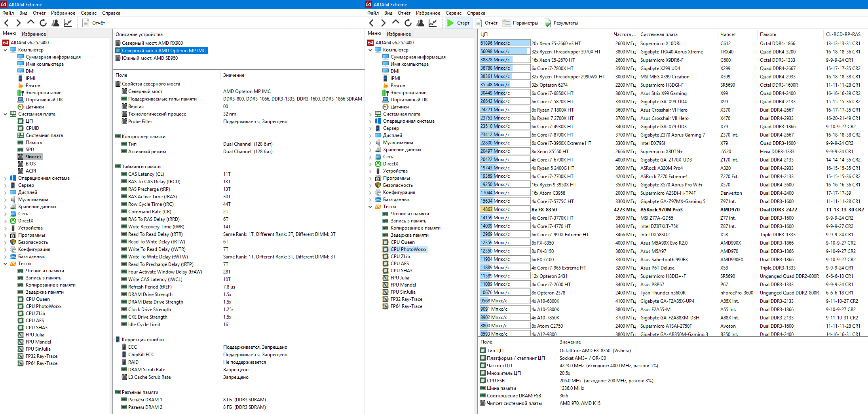Click the CAS Latency (CL) field row
Image resolution: width=868 pixels, height=414 pixels.
click(x=239, y=174)
